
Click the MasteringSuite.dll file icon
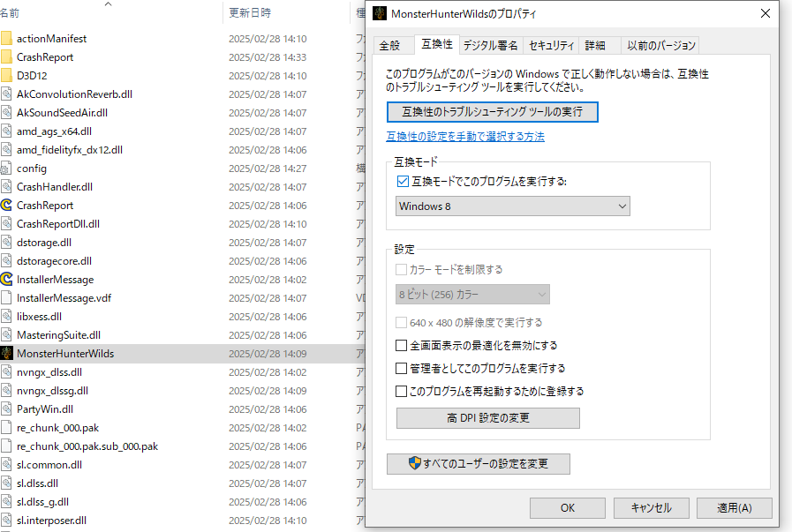[6, 334]
